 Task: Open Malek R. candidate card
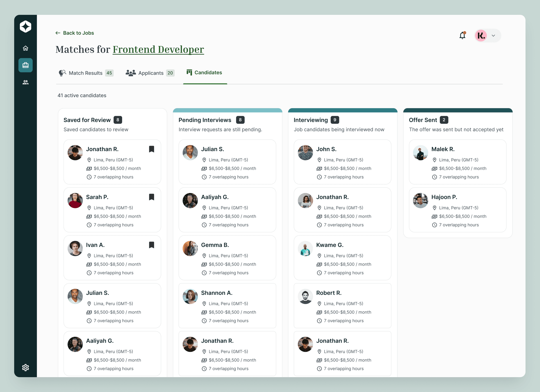click(457, 162)
